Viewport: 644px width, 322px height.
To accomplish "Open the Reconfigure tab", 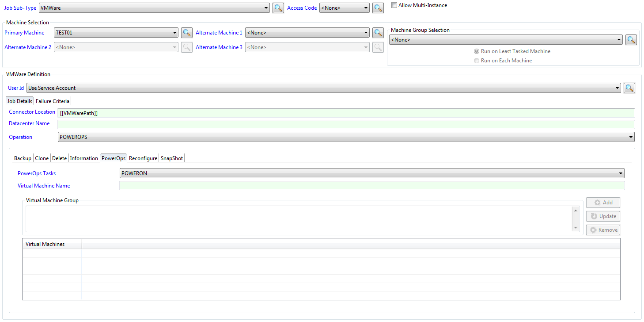I will pyautogui.click(x=143, y=158).
